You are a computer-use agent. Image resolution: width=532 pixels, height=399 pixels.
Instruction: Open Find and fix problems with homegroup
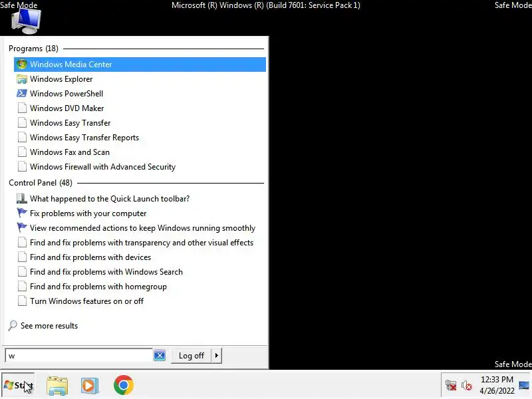(x=140, y=287)
